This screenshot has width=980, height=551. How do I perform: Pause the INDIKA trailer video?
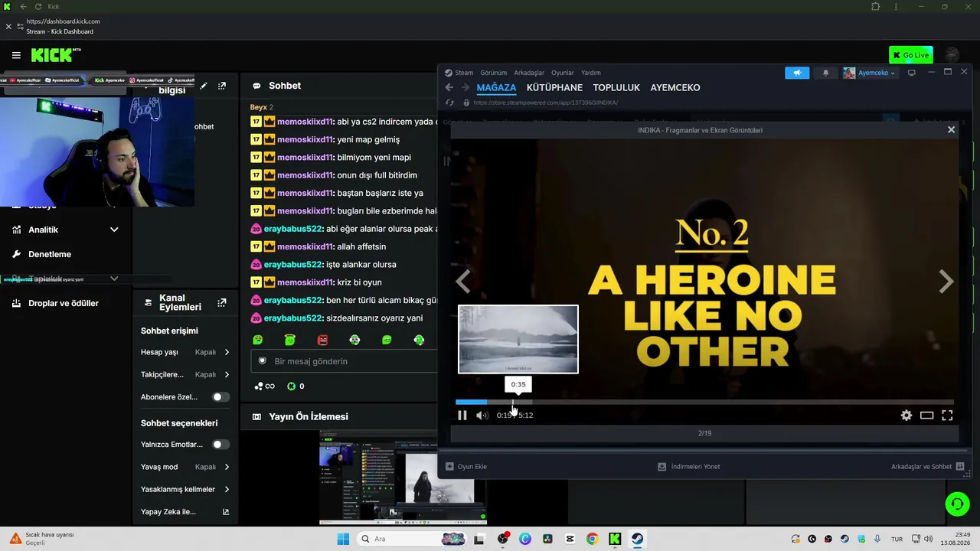462,415
